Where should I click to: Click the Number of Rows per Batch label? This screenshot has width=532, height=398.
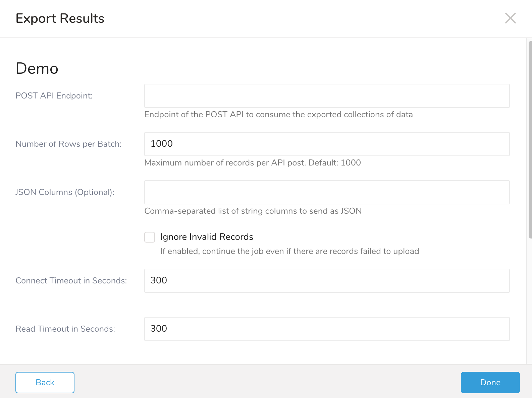tap(68, 144)
